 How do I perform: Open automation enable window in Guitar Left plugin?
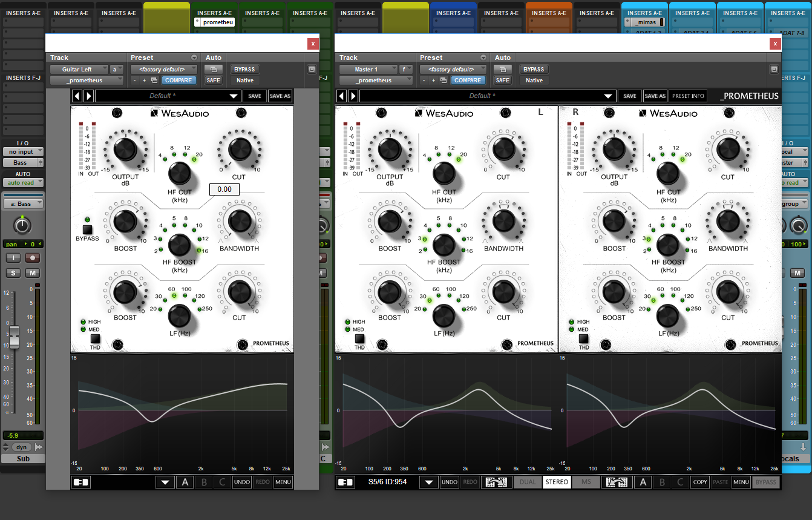point(213,69)
